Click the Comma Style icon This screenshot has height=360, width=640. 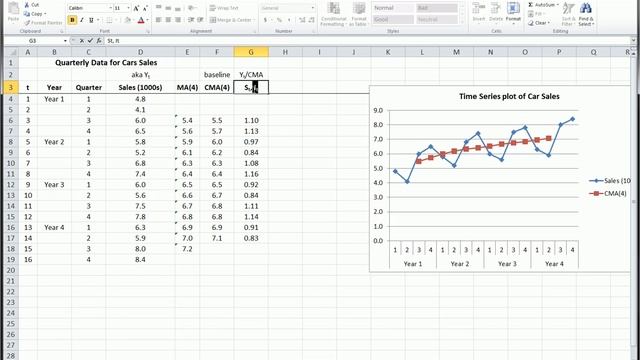pos(289,20)
